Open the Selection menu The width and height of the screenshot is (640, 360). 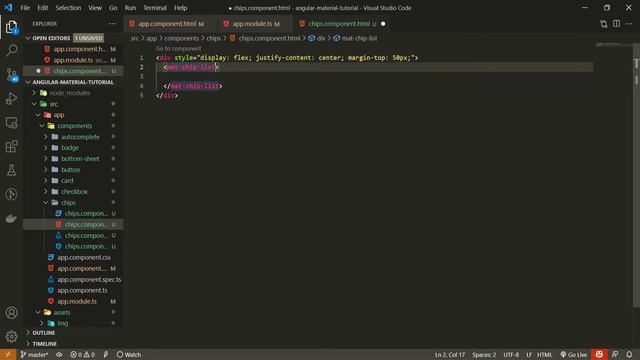point(68,8)
